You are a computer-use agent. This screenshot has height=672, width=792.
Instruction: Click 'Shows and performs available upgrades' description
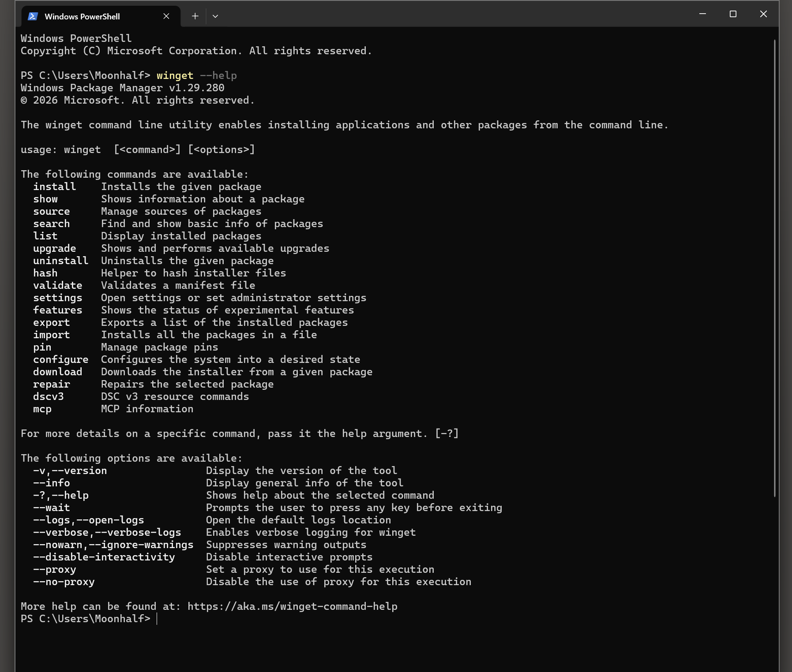coord(215,248)
